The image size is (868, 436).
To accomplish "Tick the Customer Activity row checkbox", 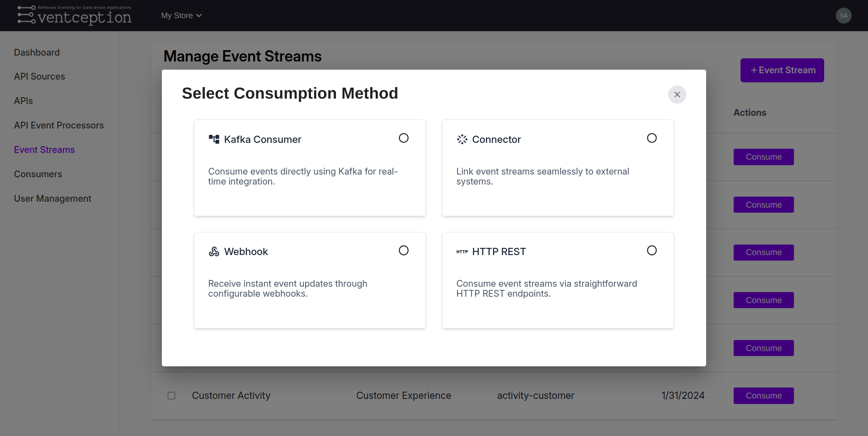I will 171,396.
